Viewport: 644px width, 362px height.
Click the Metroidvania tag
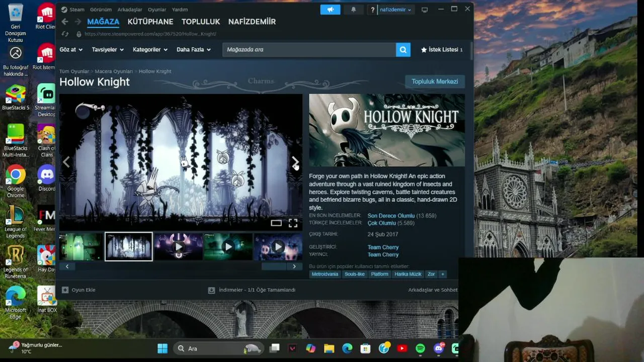pyautogui.click(x=325, y=274)
